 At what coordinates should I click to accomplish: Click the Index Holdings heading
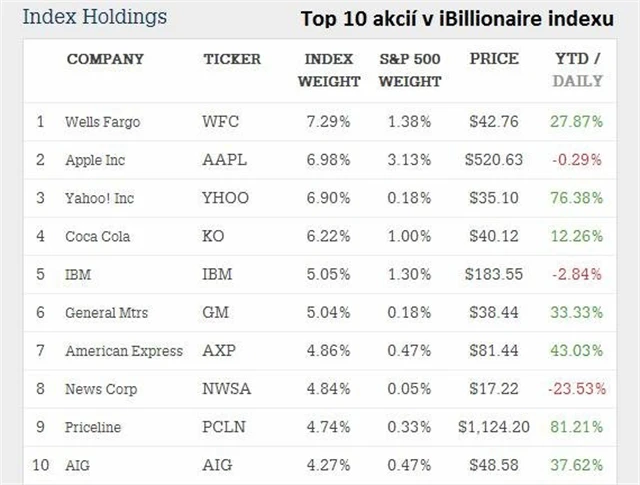tap(94, 17)
